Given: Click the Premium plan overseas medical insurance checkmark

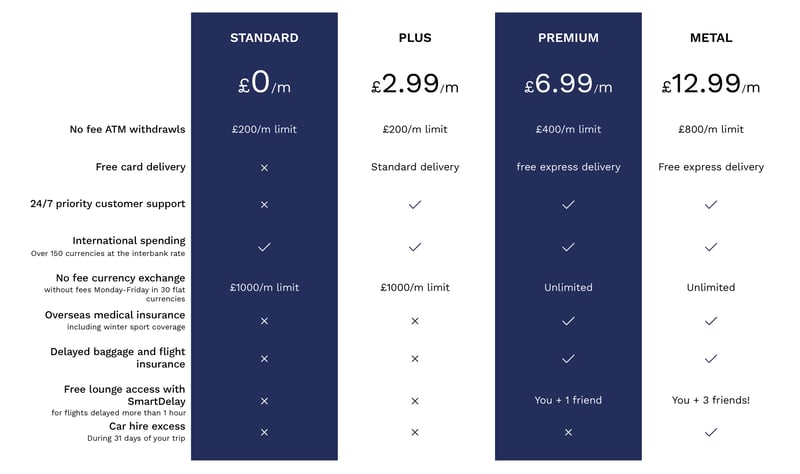Looking at the screenshot, I should pos(568,321).
